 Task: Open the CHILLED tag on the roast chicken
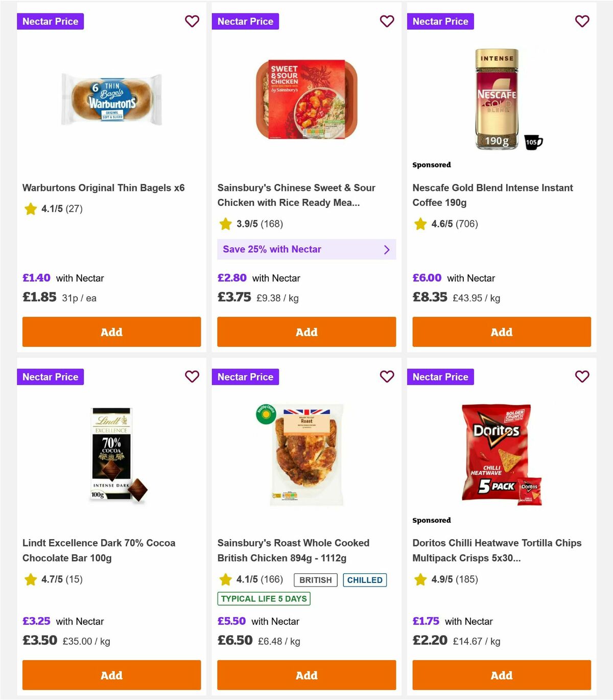coord(365,580)
